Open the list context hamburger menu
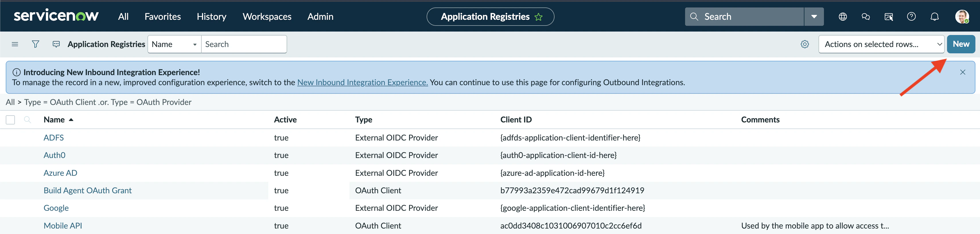Screen dimensions: 980x234 (15, 44)
